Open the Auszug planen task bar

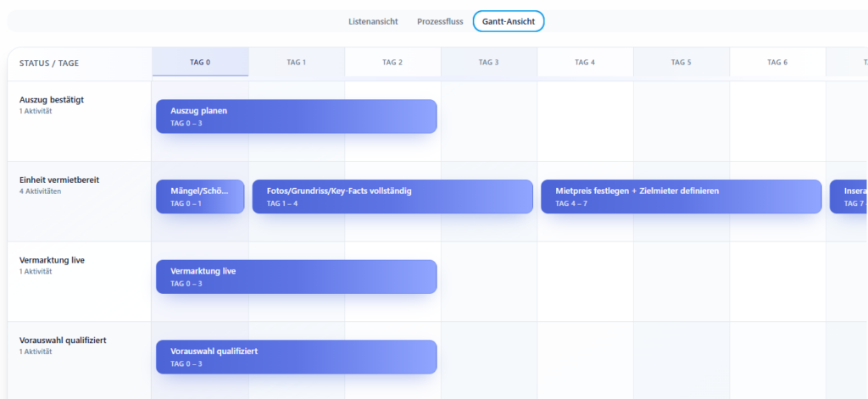pyautogui.click(x=296, y=116)
